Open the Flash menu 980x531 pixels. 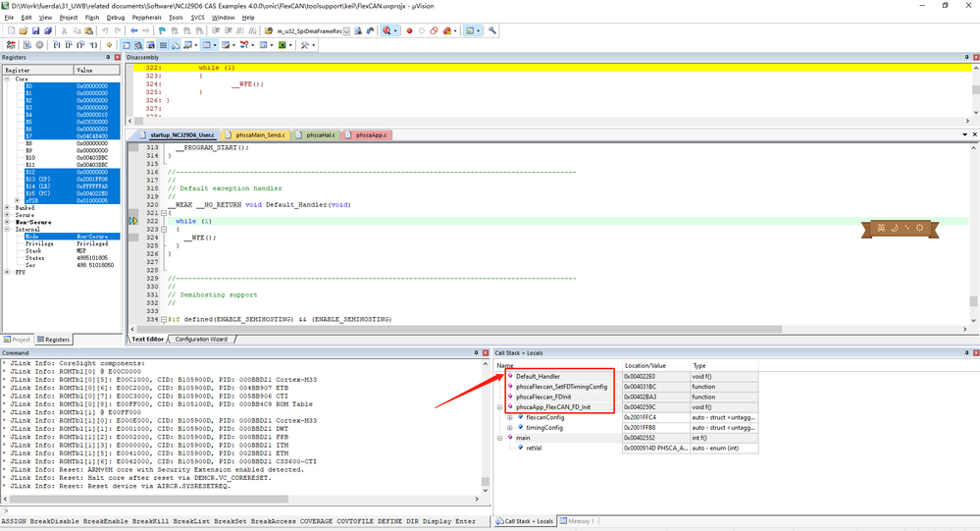[x=92, y=18]
